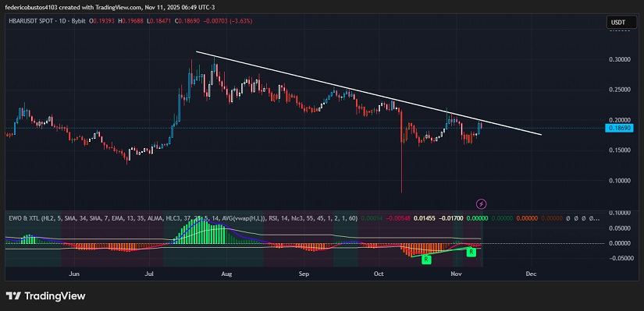Click the close value C0.18690
Viewport: 644px width, 311px height.
pyautogui.click(x=187, y=21)
